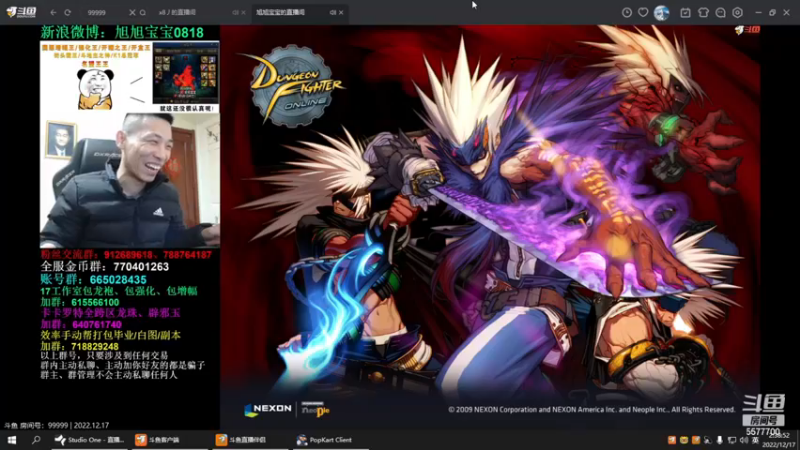Click the 全服金币群：770401263 text

105,267
